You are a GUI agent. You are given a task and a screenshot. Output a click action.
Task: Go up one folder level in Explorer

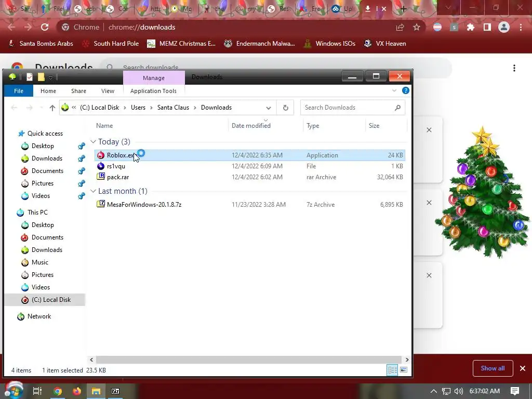click(52, 108)
